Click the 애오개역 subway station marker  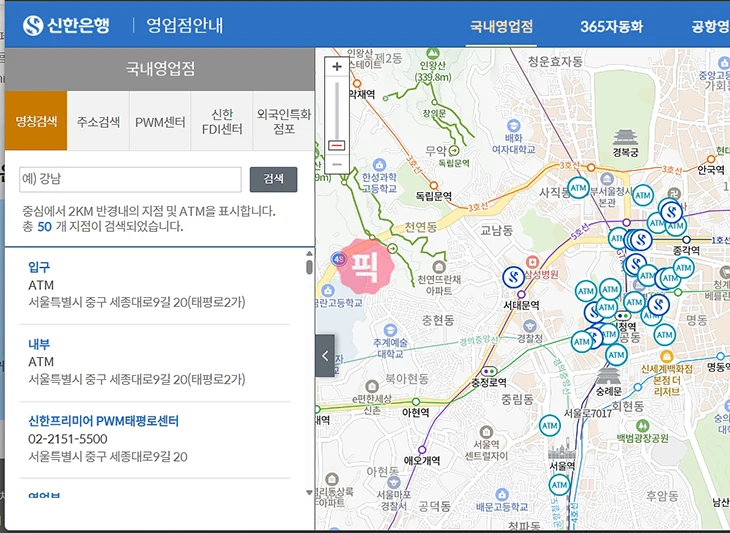422,450
